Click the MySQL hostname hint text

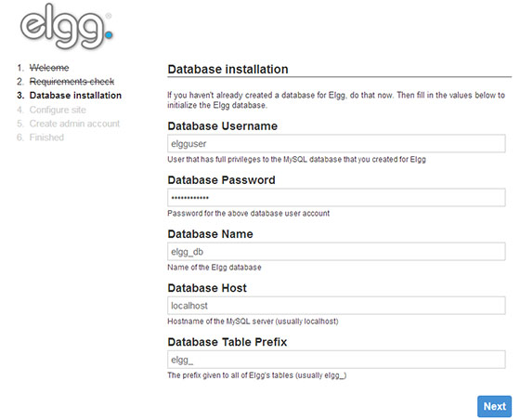tap(253, 322)
